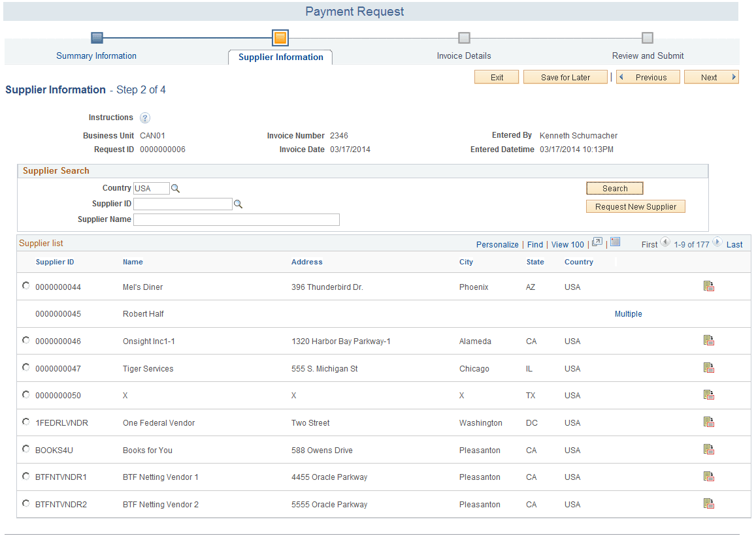The height and width of the screenshot is (538, 756).
Task: Click the Supplier Information progress step marker
Action: (280, 38)
